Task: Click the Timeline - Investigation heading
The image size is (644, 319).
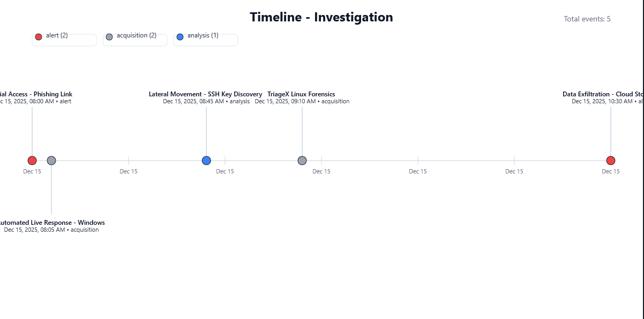Action: (321, 17)
